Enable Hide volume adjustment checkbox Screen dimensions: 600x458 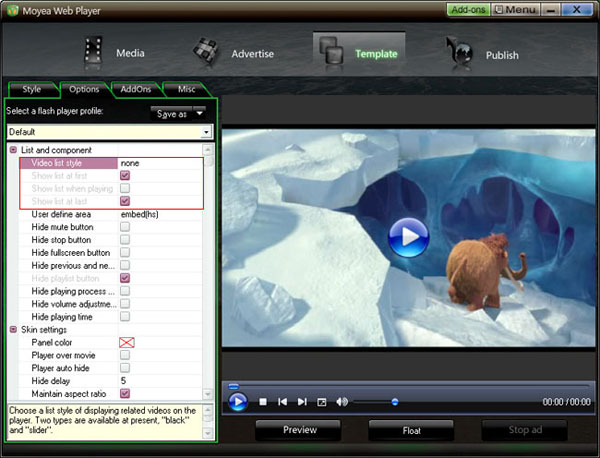coord(125,304)
